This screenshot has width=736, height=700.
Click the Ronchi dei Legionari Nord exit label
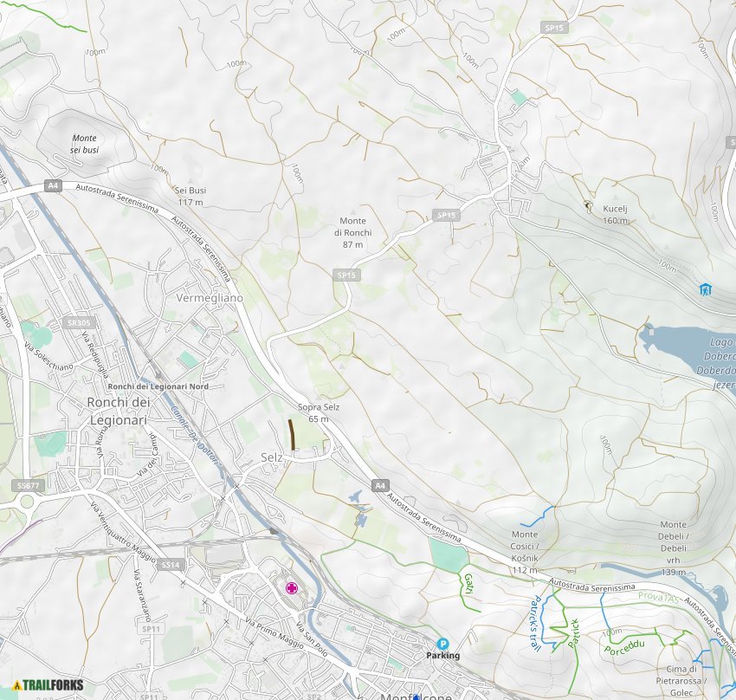pos(158,384)
